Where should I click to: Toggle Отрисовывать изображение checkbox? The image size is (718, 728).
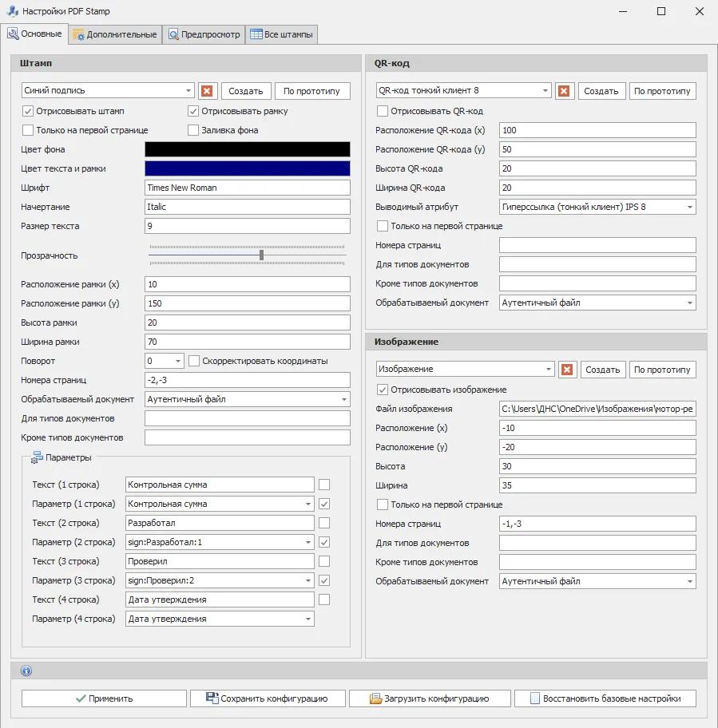coord(383,390)
